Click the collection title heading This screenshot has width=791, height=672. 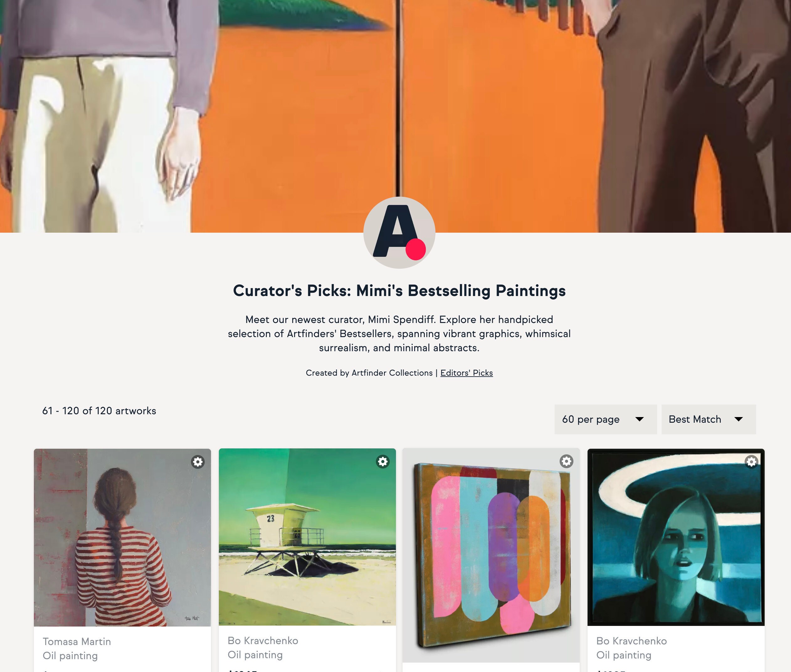(x=399, y=291)
